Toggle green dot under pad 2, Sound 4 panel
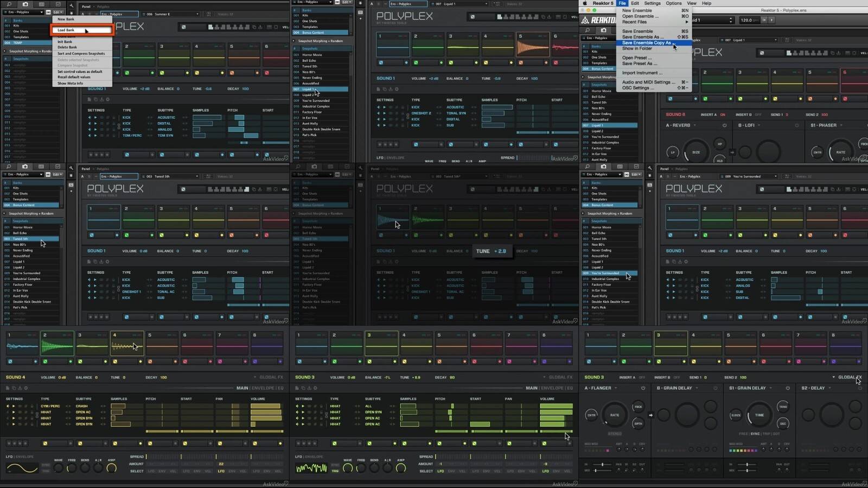The image size is (868, 488). pyautogui.click(x=71, y=362)
